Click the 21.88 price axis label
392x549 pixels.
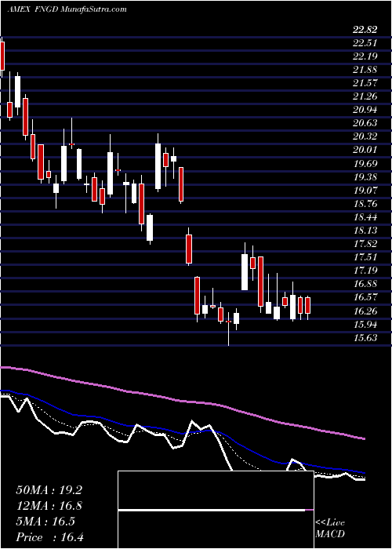pyautogui.click(x=365, y=70)
